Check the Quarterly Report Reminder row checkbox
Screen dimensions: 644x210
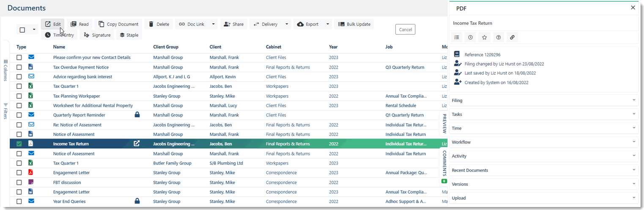(x=19, y=115)
